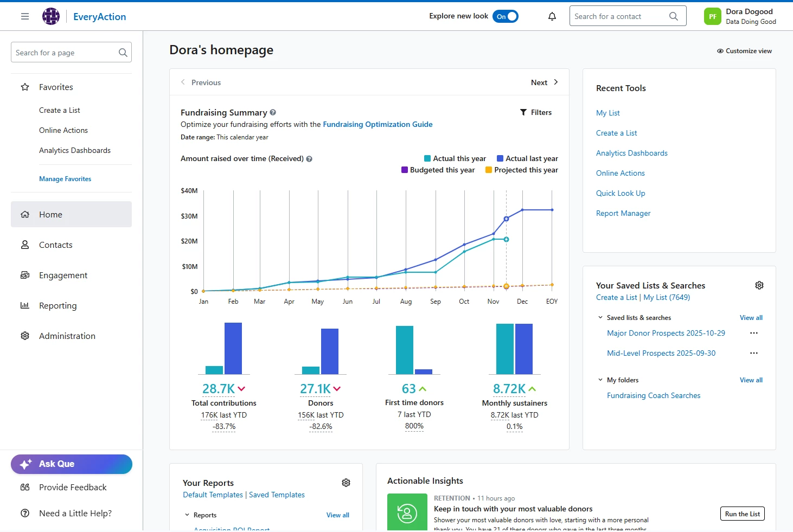
Task: Collapse the My folders section
Action: pos(600,380)
